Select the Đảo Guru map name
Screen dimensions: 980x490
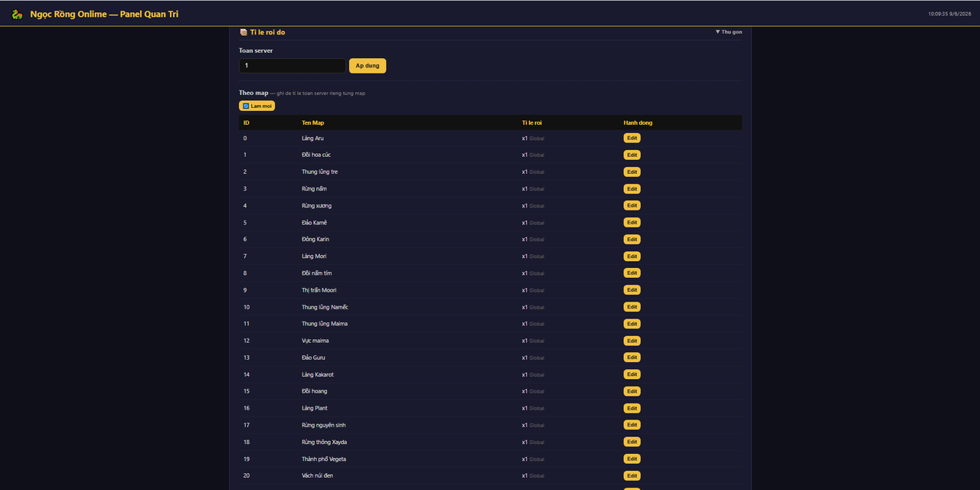313,358
